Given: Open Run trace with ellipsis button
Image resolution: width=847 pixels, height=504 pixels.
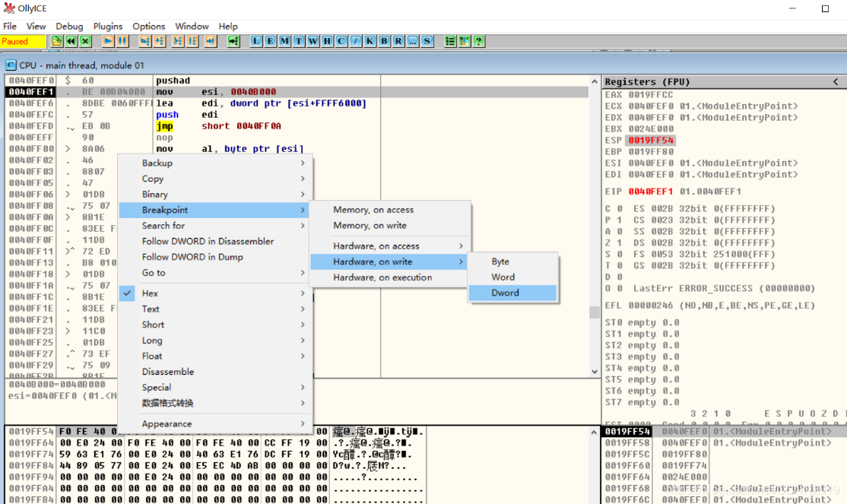Looking at the screenshot, I should [413, 41].
